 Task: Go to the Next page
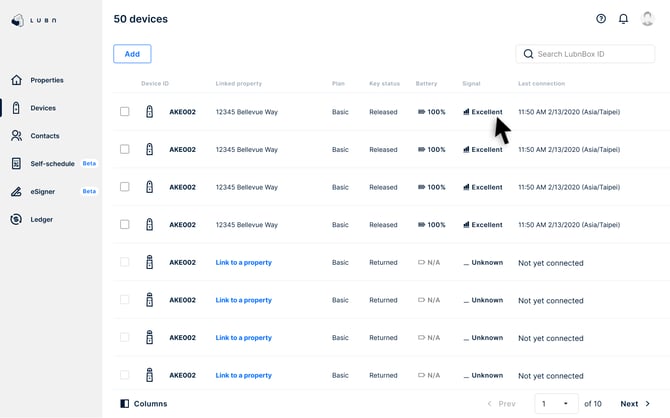point(635,404)
